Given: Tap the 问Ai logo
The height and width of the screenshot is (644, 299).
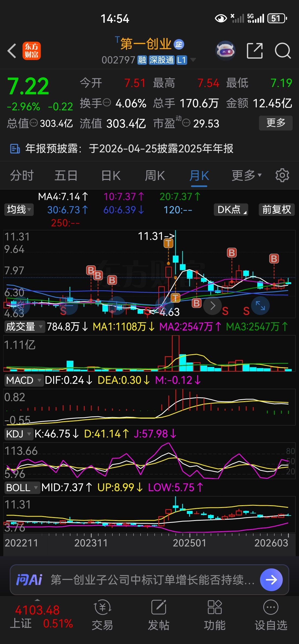Looking at the screenshot, I should pos(29,580).
